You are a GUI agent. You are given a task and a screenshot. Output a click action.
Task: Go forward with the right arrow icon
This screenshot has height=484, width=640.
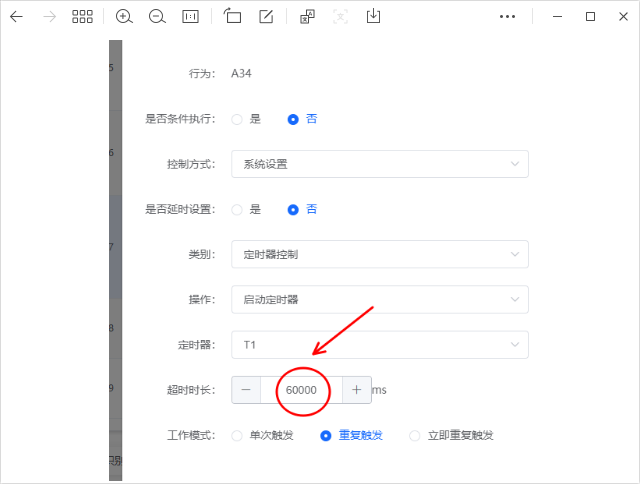[x=49, y=17]
